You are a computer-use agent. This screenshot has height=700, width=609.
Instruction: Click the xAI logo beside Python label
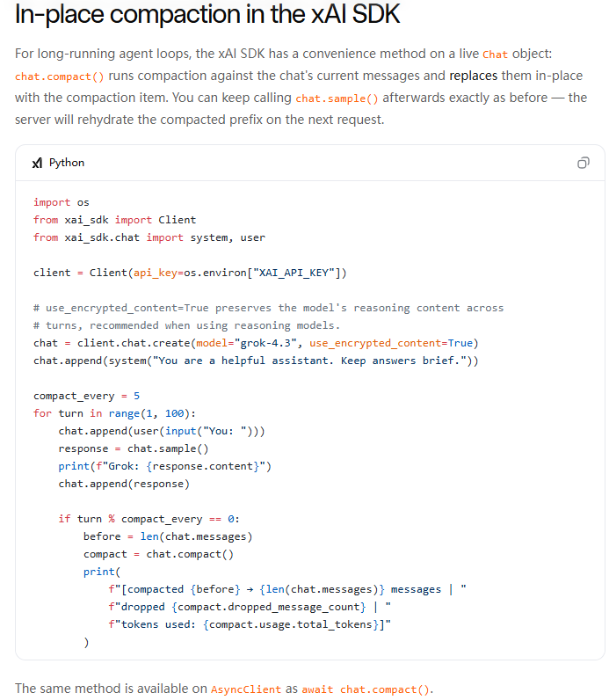[x=38, y=163]
